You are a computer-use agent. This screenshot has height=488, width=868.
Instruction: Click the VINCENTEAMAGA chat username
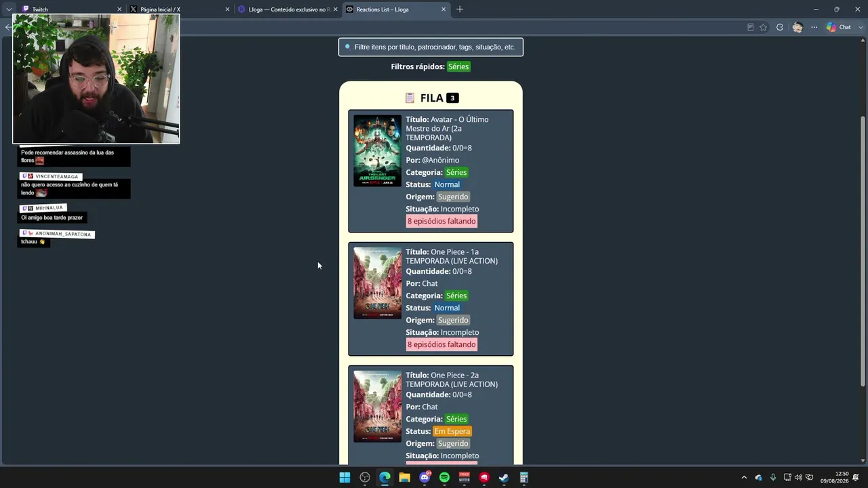click(x=58, y=176)
